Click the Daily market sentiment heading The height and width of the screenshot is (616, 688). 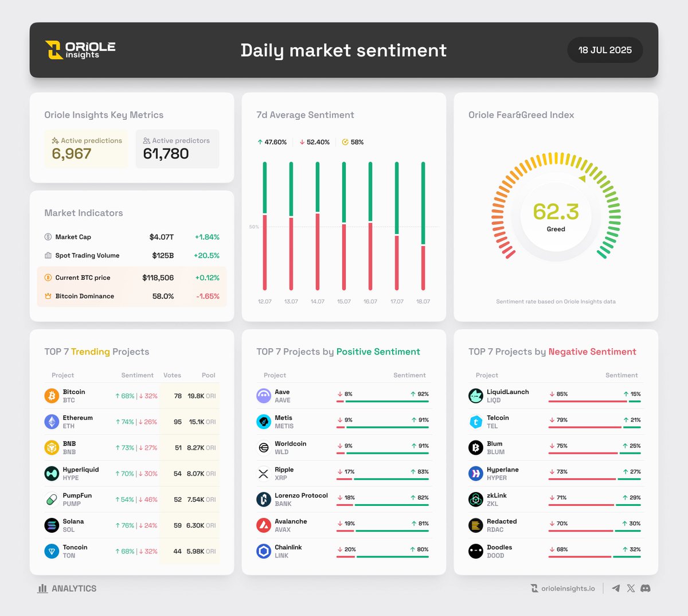343,50
